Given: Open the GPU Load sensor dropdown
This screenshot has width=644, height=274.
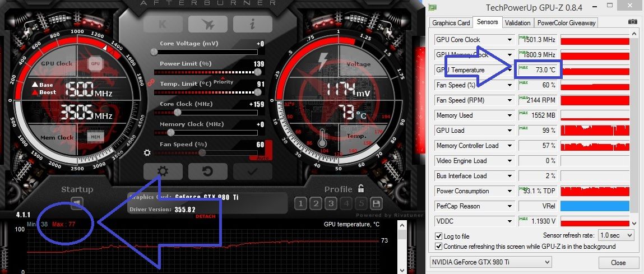Looking at the screenshot, I should [x=509, y=131].
